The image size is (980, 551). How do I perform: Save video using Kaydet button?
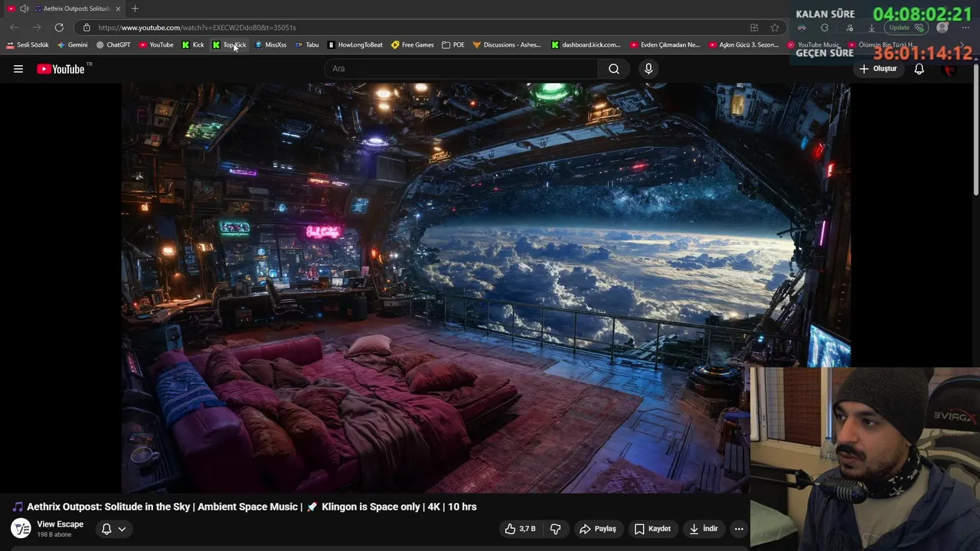(x=652, y=529)
